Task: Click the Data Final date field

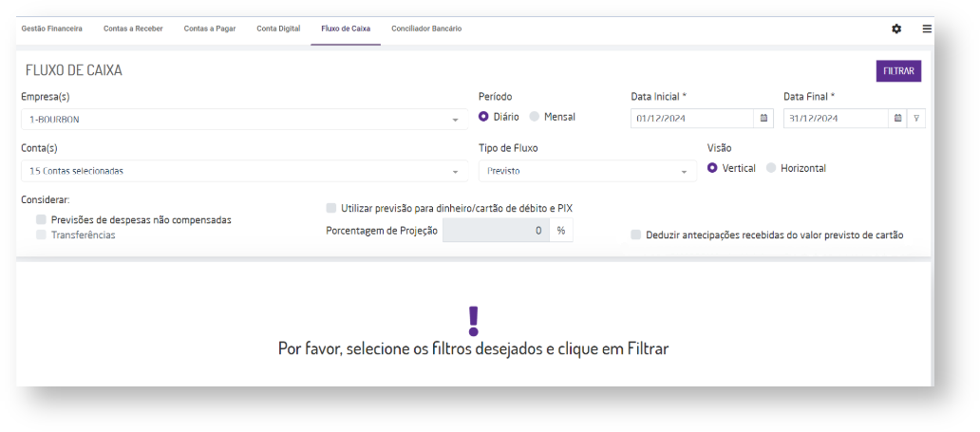Action: tap(837, 118)
